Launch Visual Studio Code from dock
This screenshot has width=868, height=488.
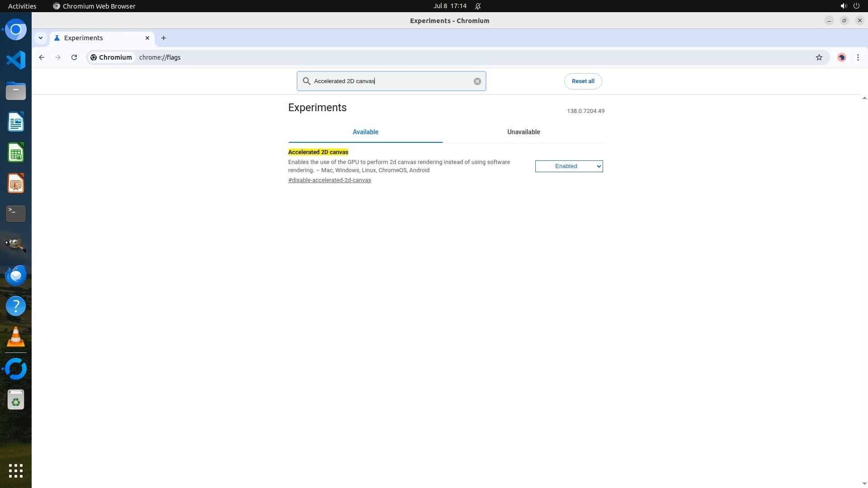(16, 60)
